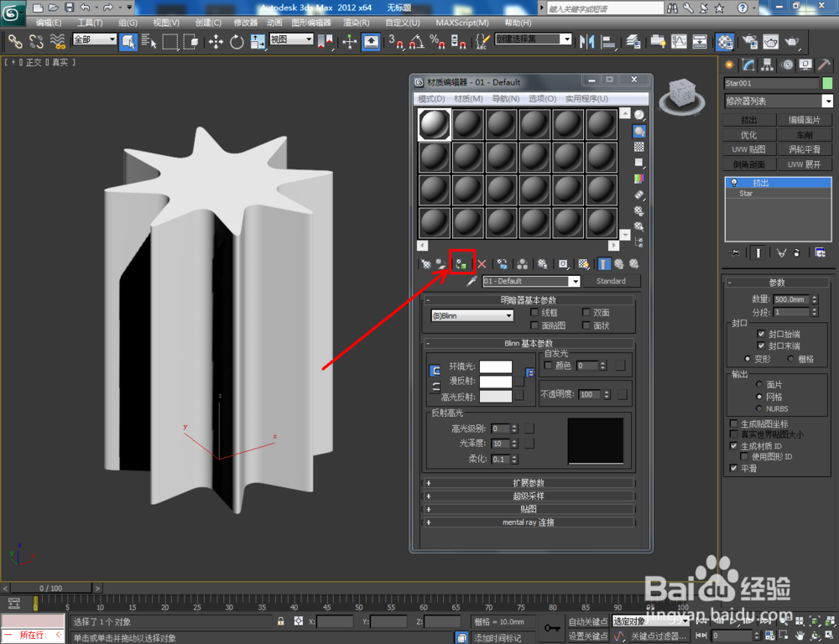Click the Render Production teapot icon
The width and height of the screenshot is (839, 644).
[791, 43]
